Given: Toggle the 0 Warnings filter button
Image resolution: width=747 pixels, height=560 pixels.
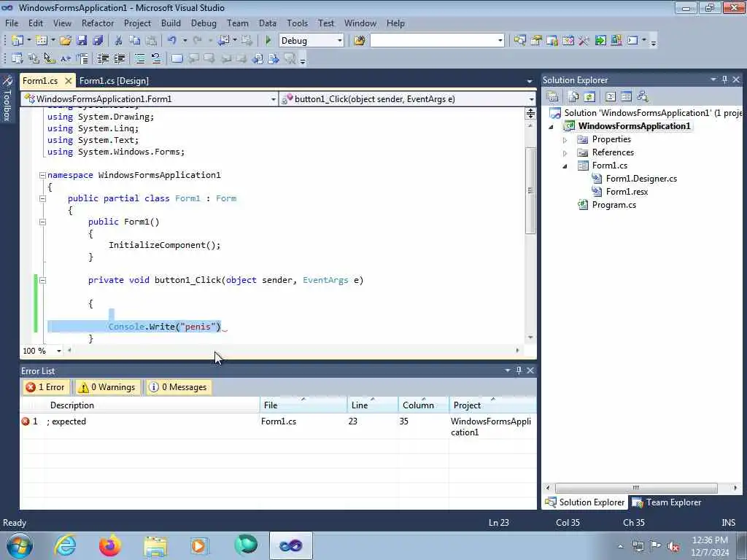Looking at the screenshot, I should point(107,387).
